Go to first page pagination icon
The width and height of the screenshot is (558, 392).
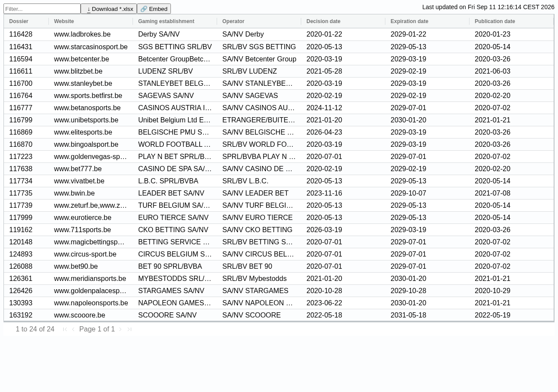[x=65, y=329]
